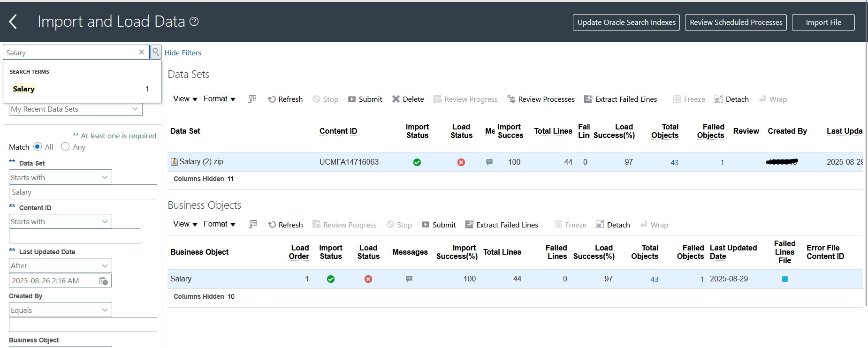Viewport: 868px width, 348px height.
Task: Delete the selected data set
Action: (408, 99)
